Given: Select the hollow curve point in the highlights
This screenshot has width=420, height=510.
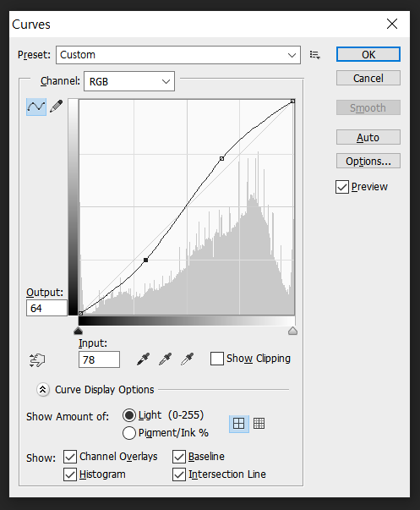Looking at the screenshot, I should coord(221,158).
